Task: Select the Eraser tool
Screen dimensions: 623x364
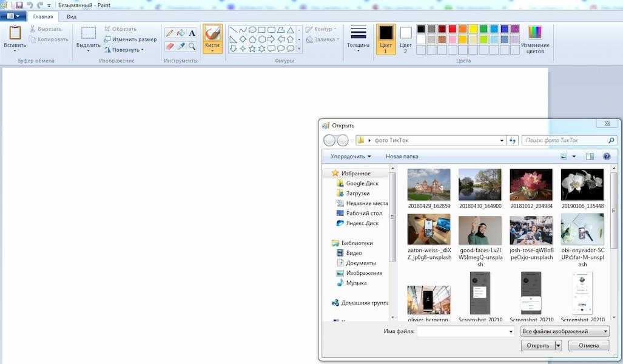Action: (x=170, y=46)
